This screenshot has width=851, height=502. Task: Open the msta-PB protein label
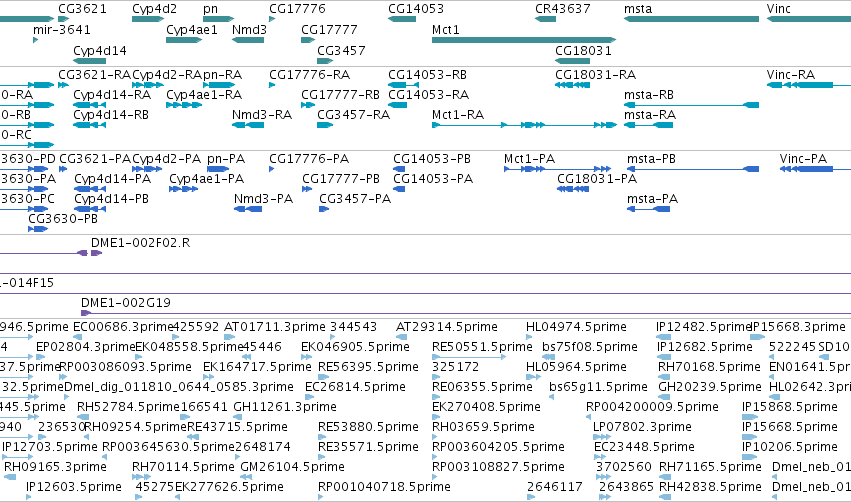click(651, 158)
